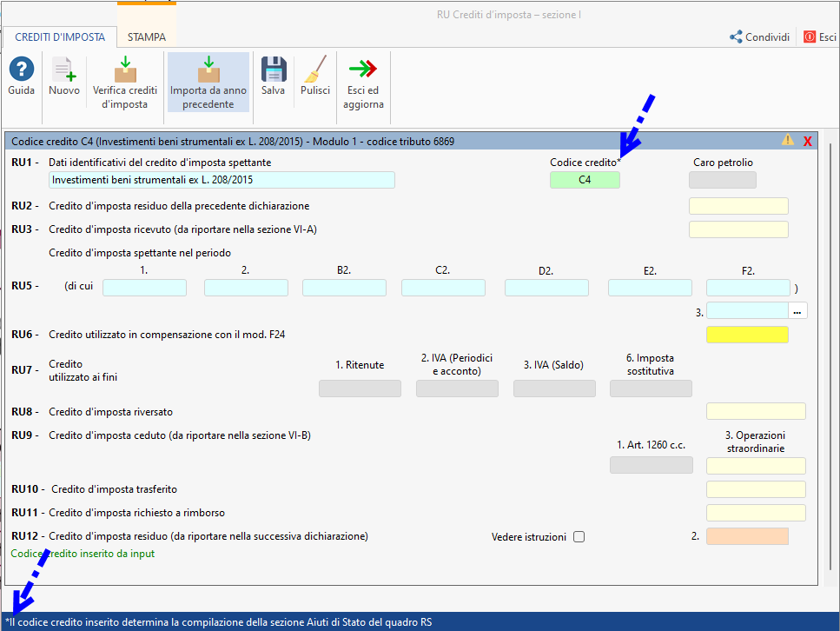Click the module header 'Codice credito C4' bar
Viewport: 840px width, 631px height.
412,142
